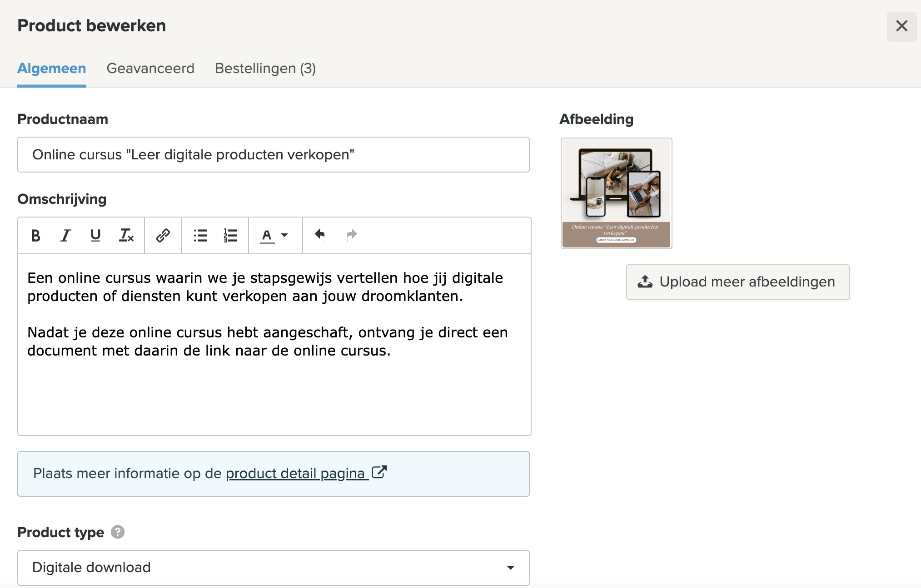
Task: Open the help tooltip beside Product type
Action: pyautogui.click(x=118, y=532)
